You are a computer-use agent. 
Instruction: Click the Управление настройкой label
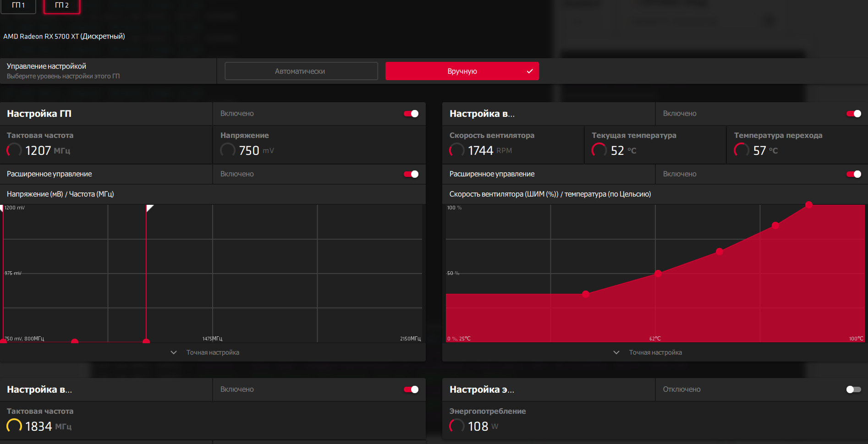click(46, 66)
